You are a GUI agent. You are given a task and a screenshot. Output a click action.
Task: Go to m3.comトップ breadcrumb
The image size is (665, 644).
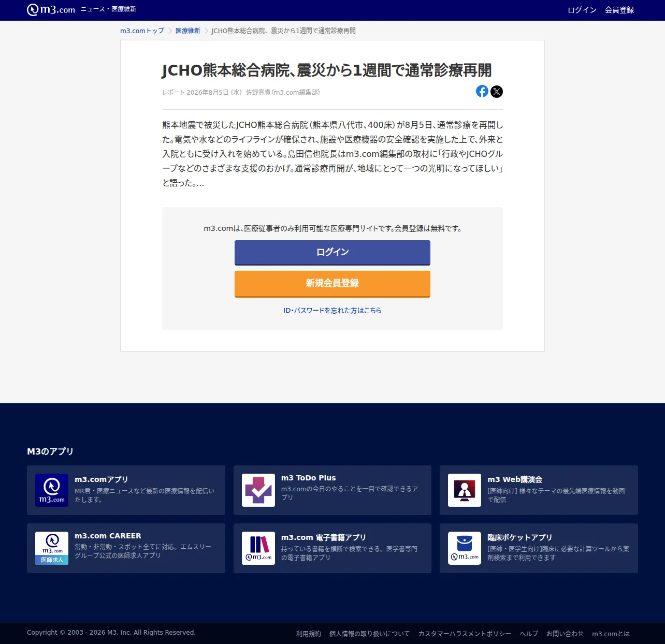coord(142,31)
